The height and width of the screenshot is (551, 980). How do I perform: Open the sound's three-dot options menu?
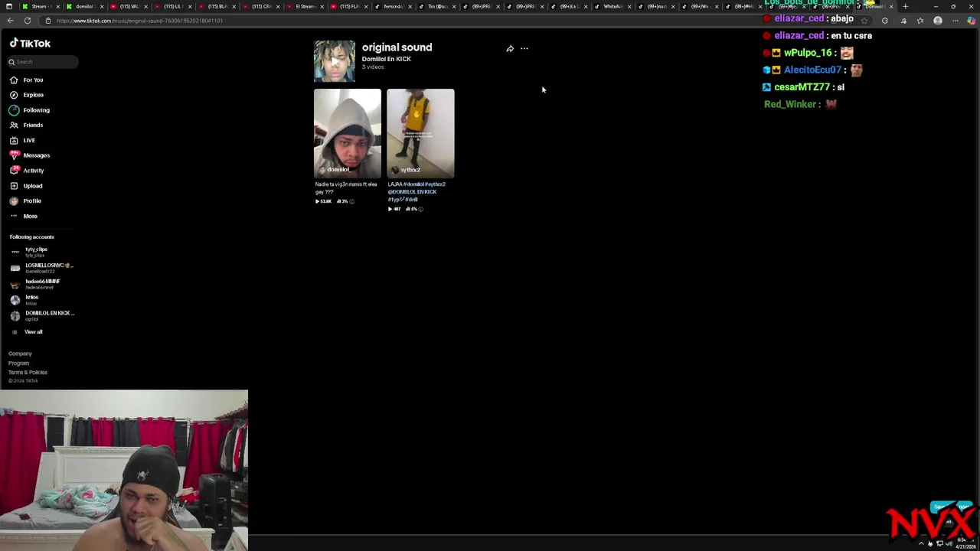[524, 49]
